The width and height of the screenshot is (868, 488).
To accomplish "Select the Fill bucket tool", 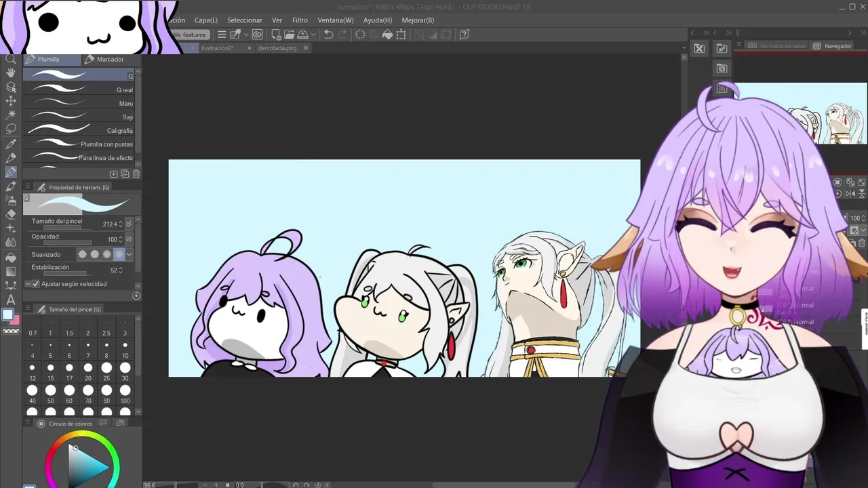I will (x=11, y=257).
